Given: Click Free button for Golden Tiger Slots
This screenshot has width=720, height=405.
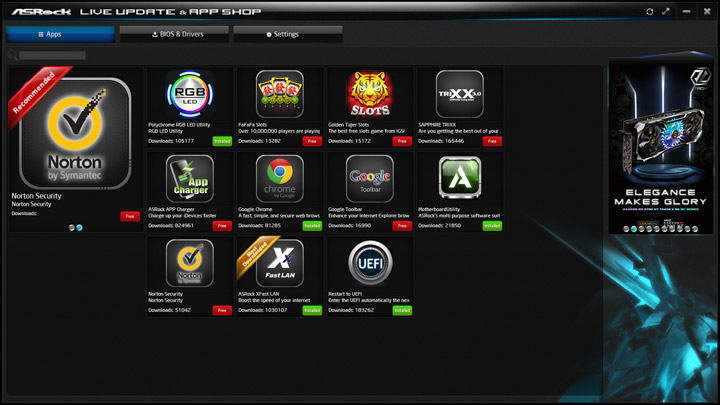Looking at the screenshot, I should point(402,141).
